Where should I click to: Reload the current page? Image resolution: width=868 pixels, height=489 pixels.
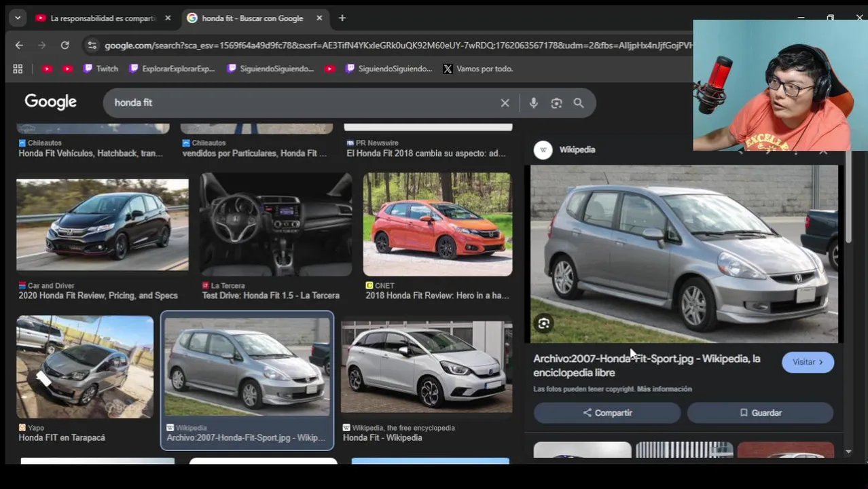coord(65,46)
